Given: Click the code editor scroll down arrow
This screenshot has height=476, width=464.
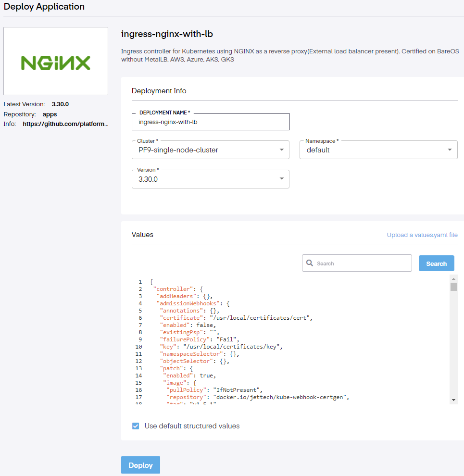Looking at the screenshot, I should click(453, 400).
